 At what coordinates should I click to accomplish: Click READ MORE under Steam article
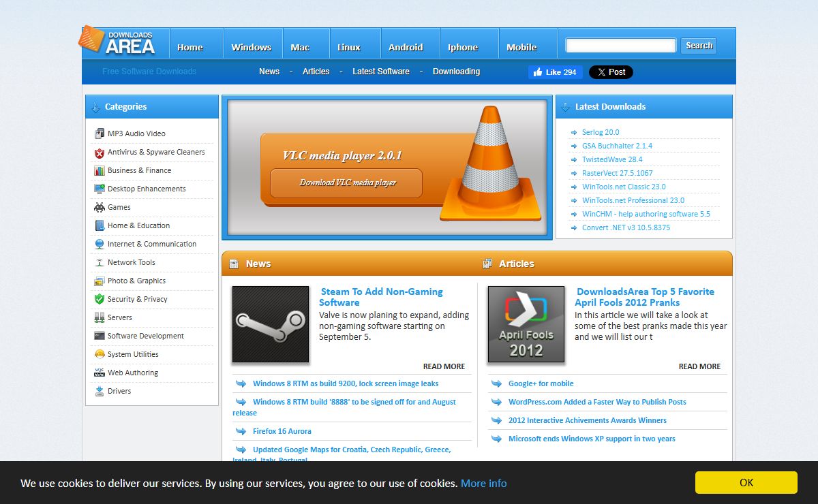click(x=444, y=366)
